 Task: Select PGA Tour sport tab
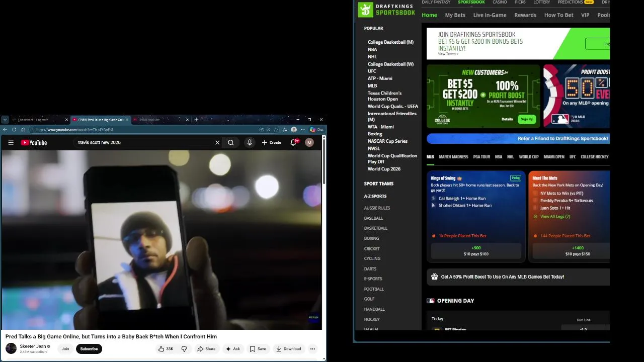point(481,157)
